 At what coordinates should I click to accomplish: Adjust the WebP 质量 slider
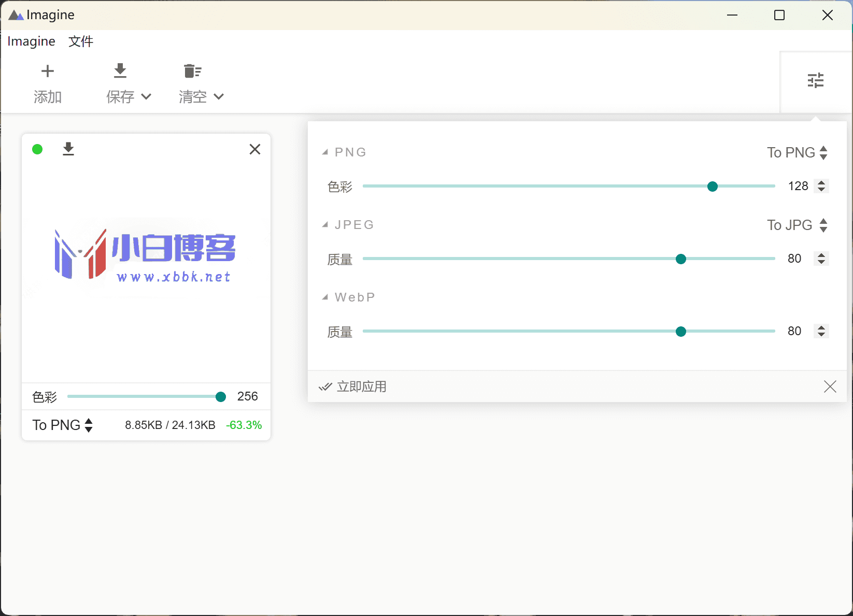[x=568, y=332]
